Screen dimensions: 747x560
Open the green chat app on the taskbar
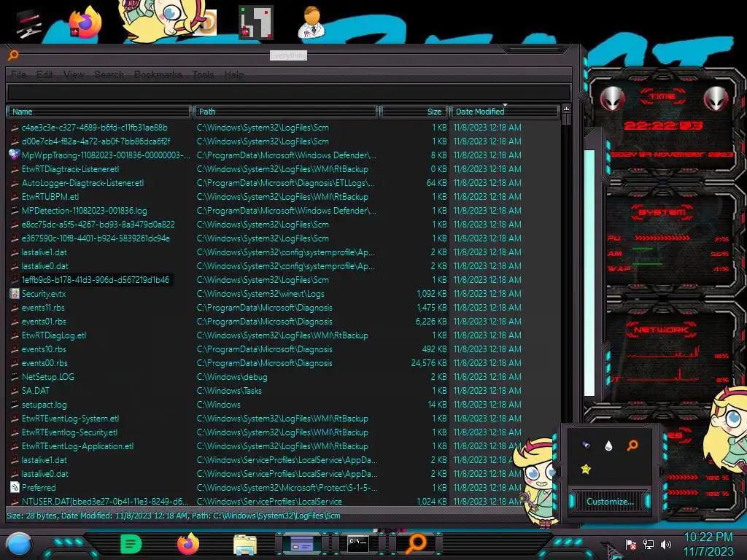[x=131, y=544]
